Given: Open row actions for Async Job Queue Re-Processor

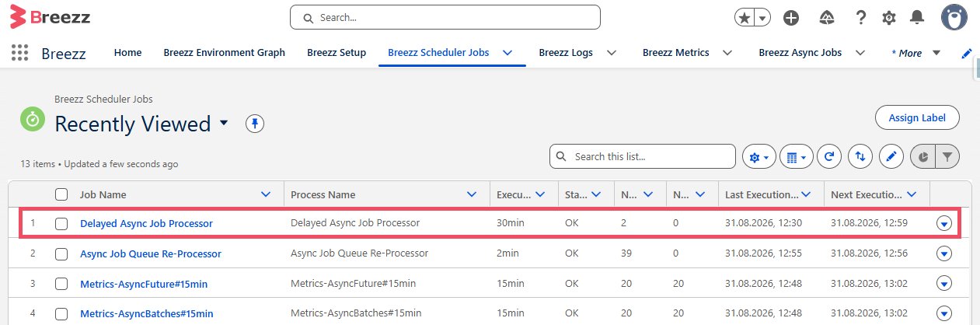Looking at the screenshot, I should (x=944, y=253).
